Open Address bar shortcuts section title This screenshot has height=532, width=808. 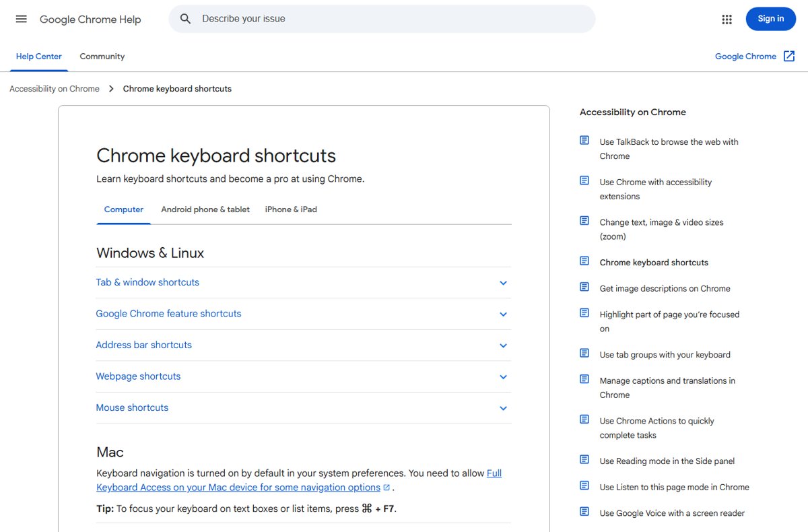(143, 345)
